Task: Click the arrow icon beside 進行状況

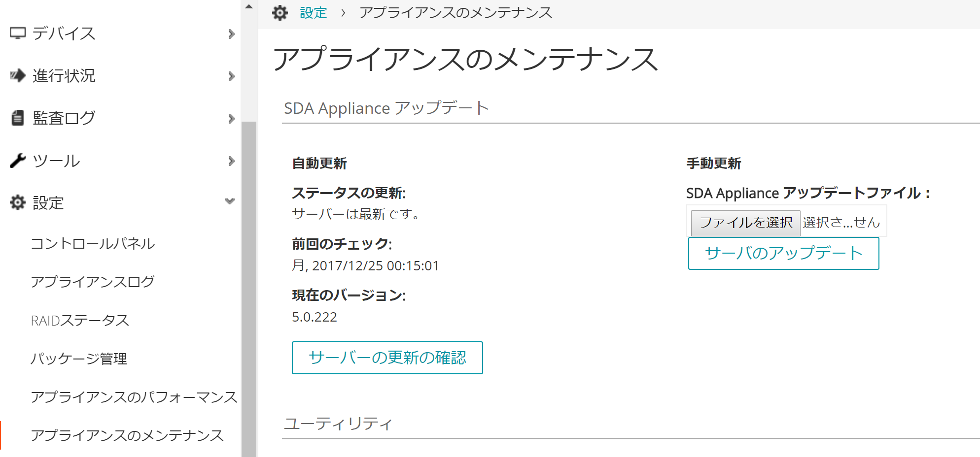Action: [18, 75]
